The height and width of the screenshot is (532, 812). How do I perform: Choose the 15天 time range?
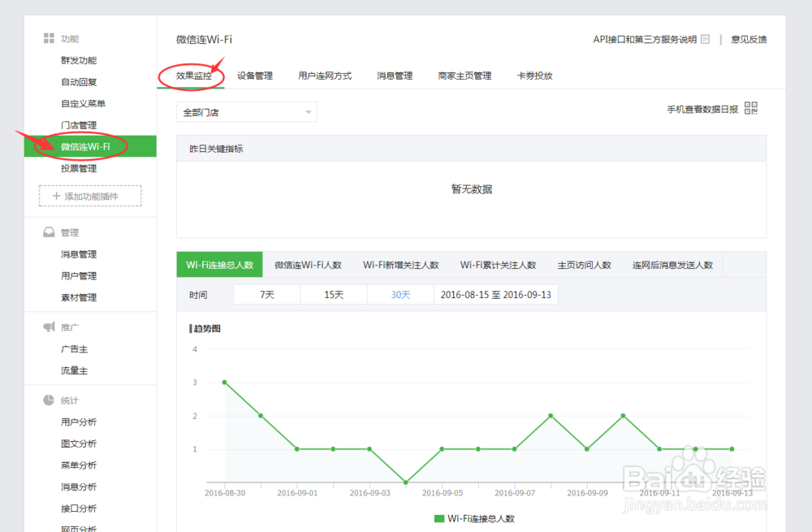[334, 294]
